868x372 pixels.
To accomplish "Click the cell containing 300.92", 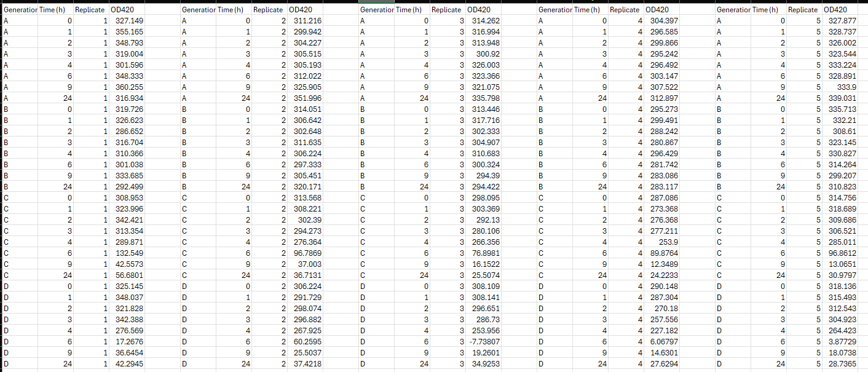I will (x=484, y=54).
